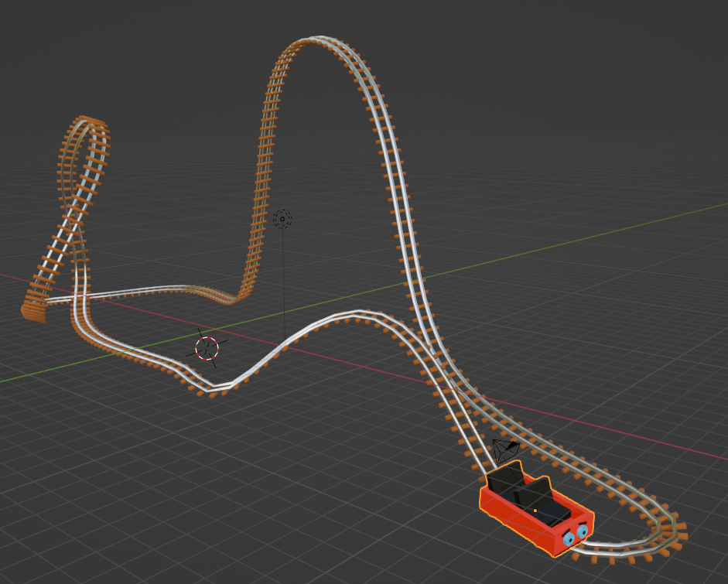
Task: Click the rear black seat backrest
Action: [x=506, y=475]
